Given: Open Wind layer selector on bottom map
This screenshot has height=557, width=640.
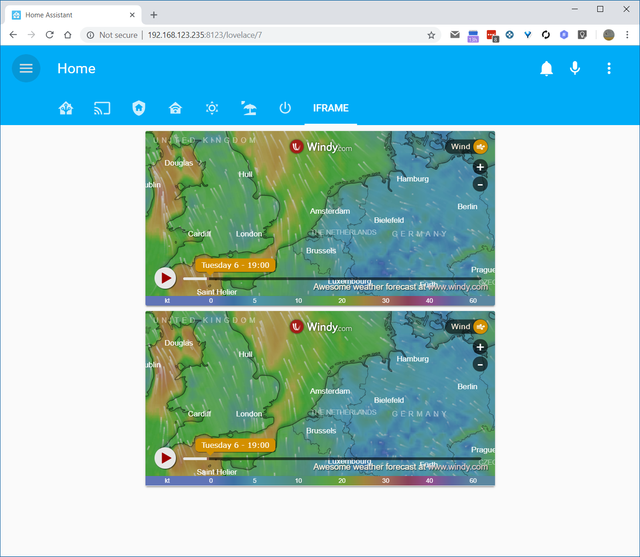Looking at the screenshot, I should [467, 326].
